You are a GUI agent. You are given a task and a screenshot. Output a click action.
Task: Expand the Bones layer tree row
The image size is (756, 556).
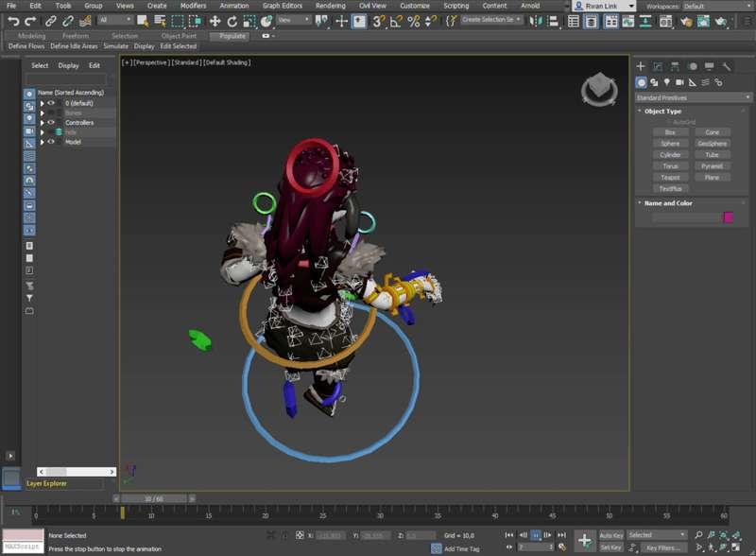click(42, 113)
